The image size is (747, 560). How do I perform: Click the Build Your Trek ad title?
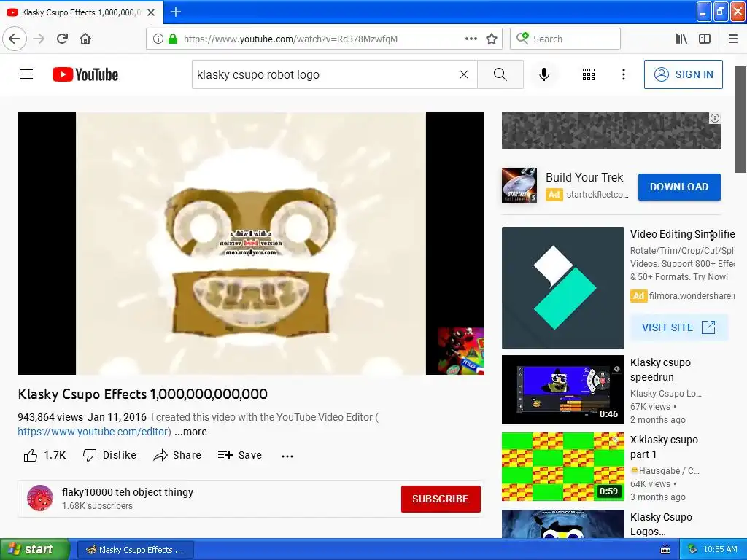(x=584, y=177)
